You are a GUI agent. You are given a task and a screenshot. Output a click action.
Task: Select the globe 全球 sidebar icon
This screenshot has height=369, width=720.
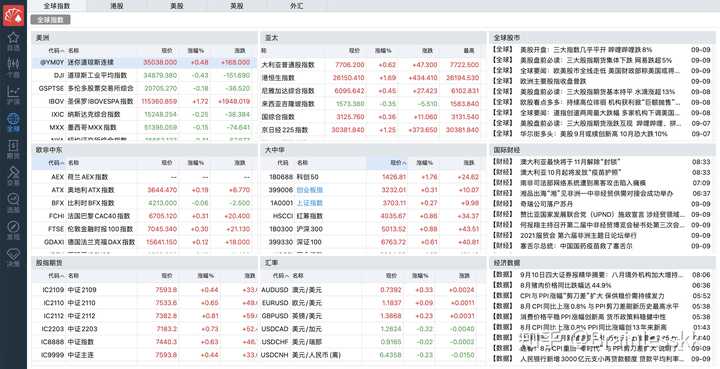(x=13, y=122)
